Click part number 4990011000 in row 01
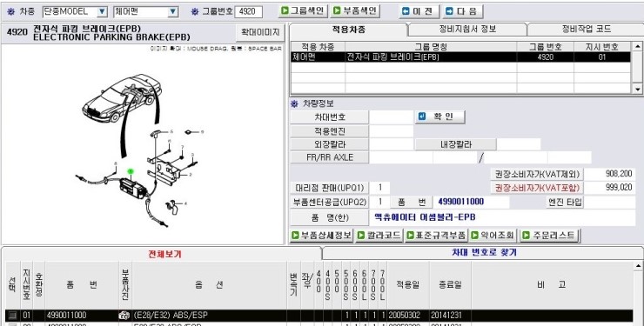This screenshot has height=326, width=644. click(66, 316)
